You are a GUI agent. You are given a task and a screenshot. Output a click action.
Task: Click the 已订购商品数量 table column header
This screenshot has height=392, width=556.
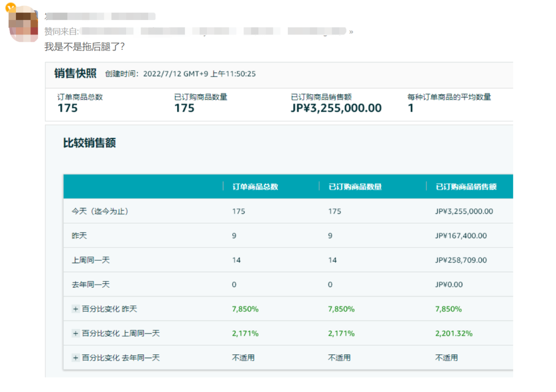[x=355, y=187]
